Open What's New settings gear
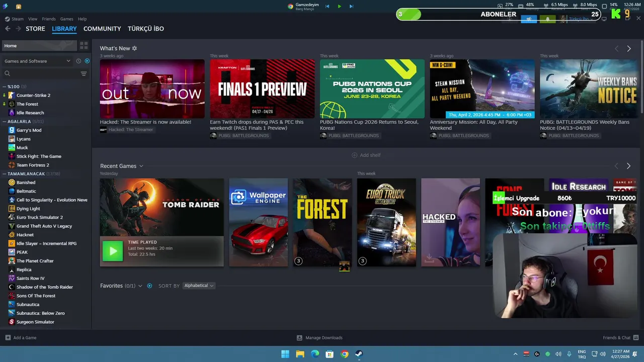The image size is (644, 362). [x=134, y=48]
